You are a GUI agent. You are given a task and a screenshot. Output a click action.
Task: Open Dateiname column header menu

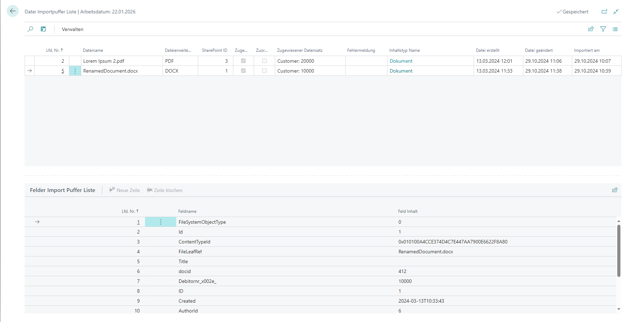(93, 50)
